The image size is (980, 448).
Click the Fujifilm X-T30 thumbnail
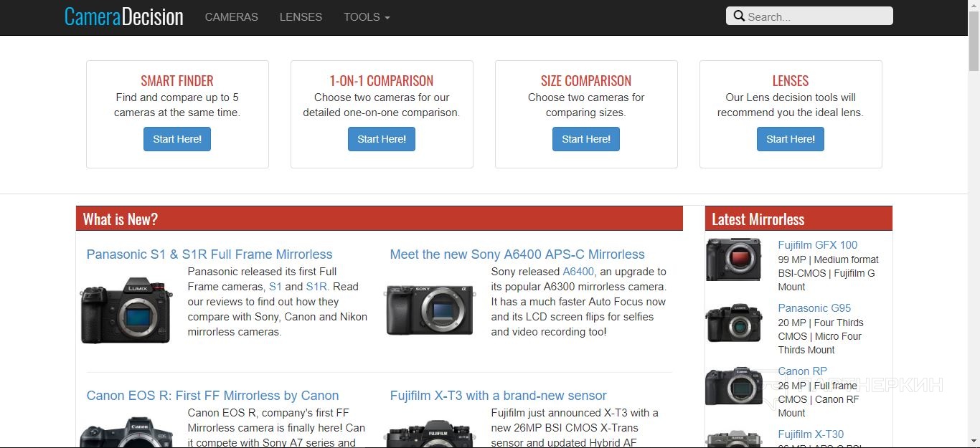tap(733, 439)
